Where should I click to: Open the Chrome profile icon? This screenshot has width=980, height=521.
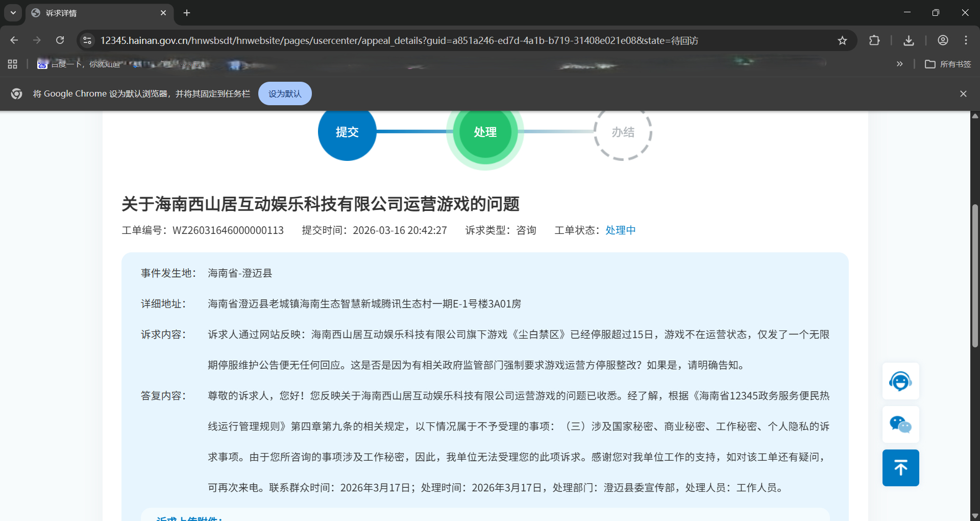(943, 40)
